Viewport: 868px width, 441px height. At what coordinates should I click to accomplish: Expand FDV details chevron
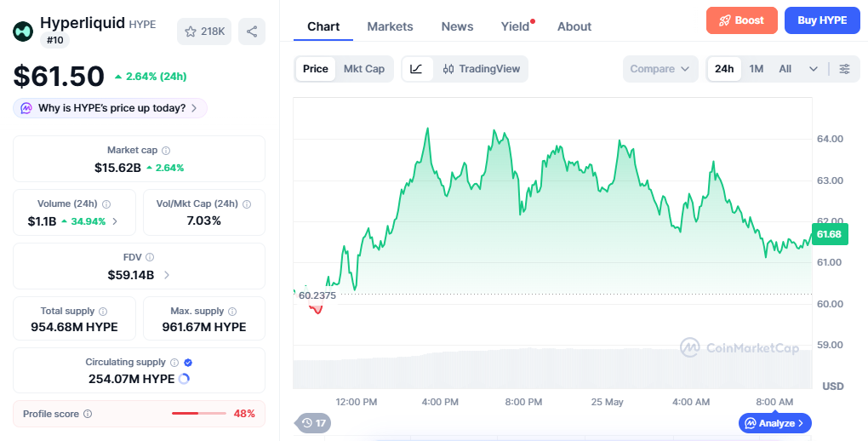click(167, 275)
